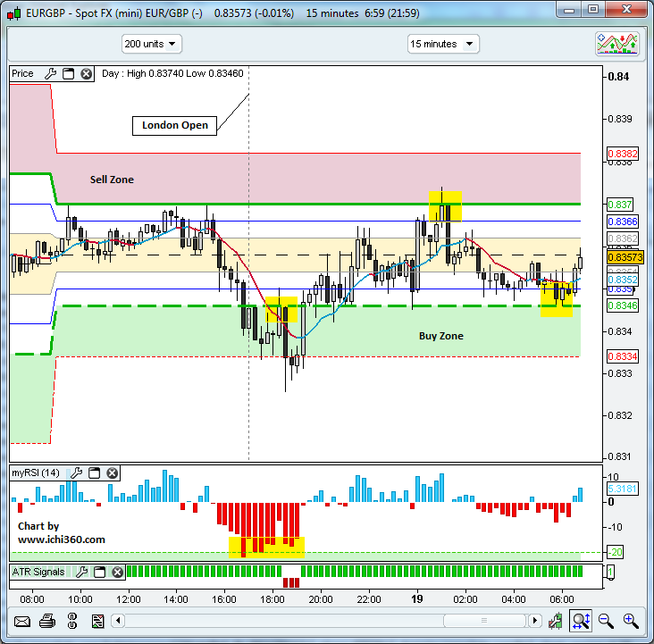Click the zoom out magnifier
The image size is (654, 644).
606,621
